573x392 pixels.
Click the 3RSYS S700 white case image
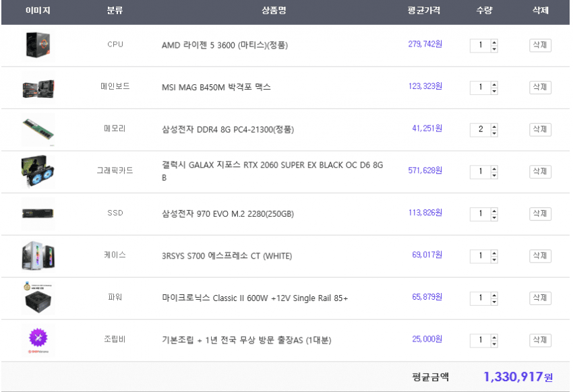click(38, 256)
